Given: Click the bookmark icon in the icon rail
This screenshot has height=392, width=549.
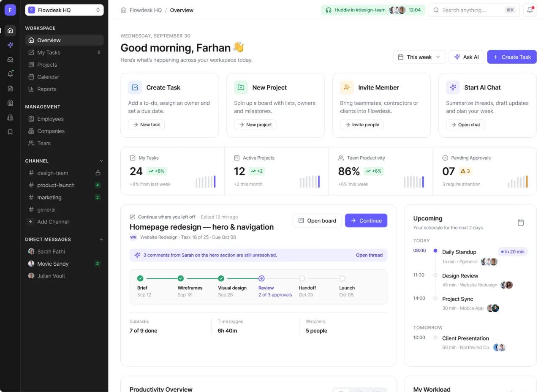Looking at the screenshot, I should [x=10, y=132].
